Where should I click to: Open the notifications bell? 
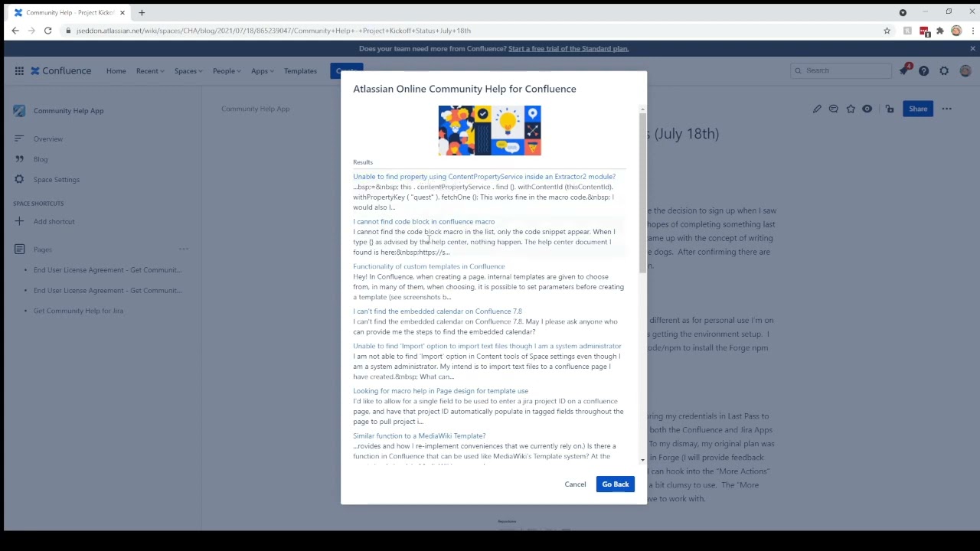(904, 70)
